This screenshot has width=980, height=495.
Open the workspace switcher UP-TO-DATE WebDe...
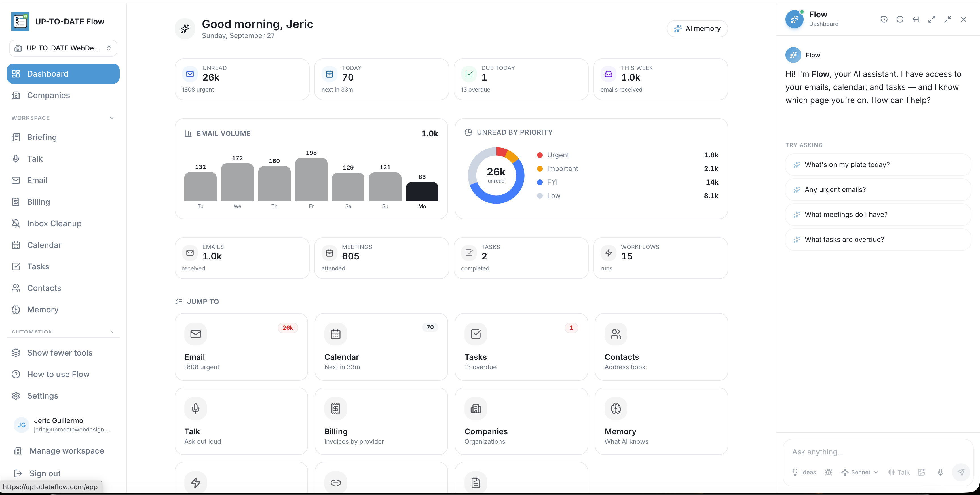63,48
